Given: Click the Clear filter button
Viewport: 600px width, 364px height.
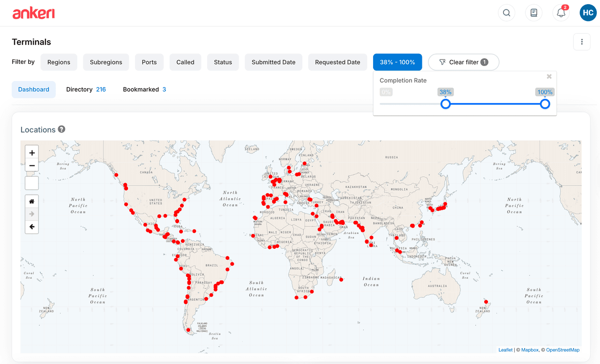Looking at the screenshot, I should click(x=463, y=62).
